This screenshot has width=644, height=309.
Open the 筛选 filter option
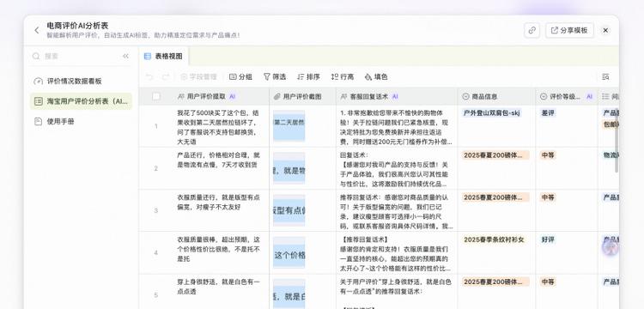[275, 76]
